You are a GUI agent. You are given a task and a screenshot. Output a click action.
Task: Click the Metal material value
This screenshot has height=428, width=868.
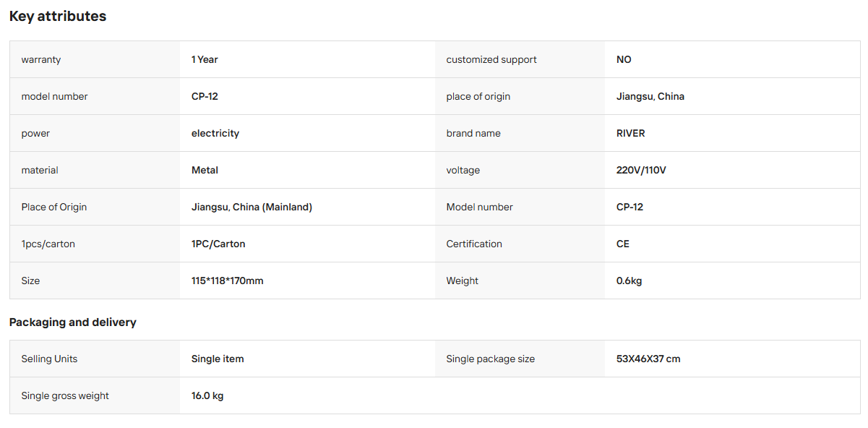coord(205,170)
